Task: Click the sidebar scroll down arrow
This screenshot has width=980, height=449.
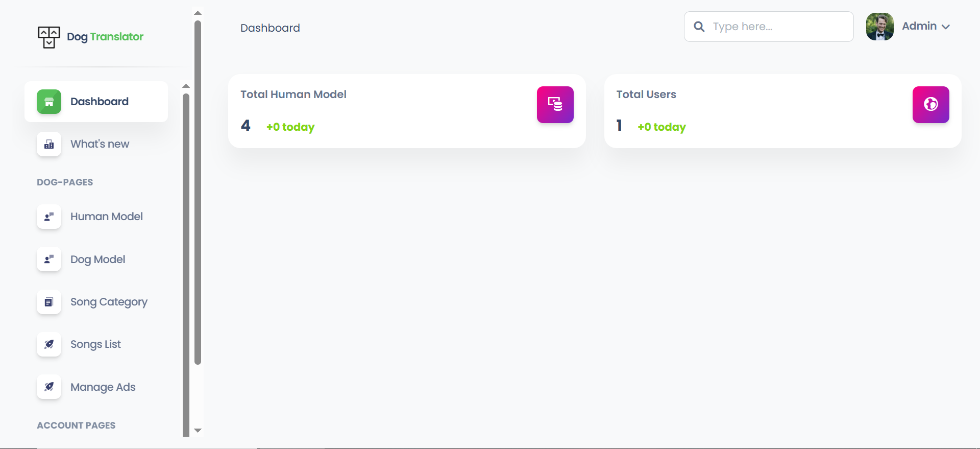Action: [198, 431]
